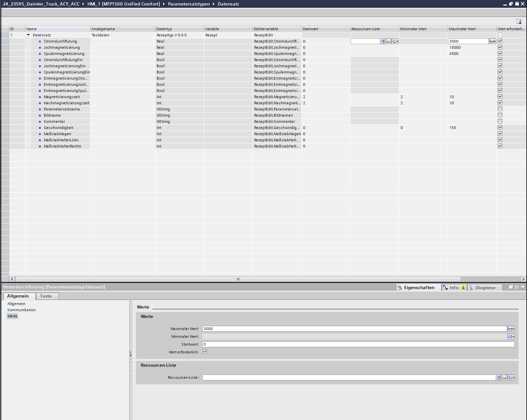Click the column settings icon above the table
The image size is (527, 420).
pos(519,21)
